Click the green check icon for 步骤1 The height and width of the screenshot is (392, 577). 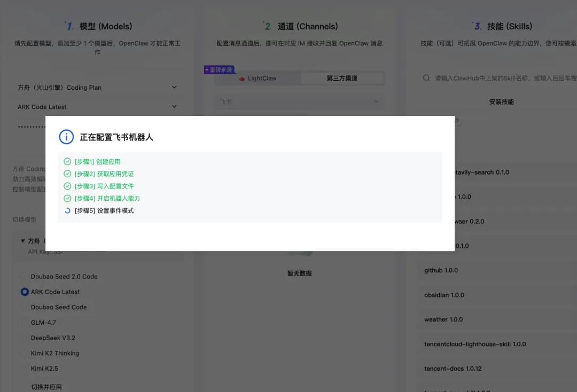(67, 161)
